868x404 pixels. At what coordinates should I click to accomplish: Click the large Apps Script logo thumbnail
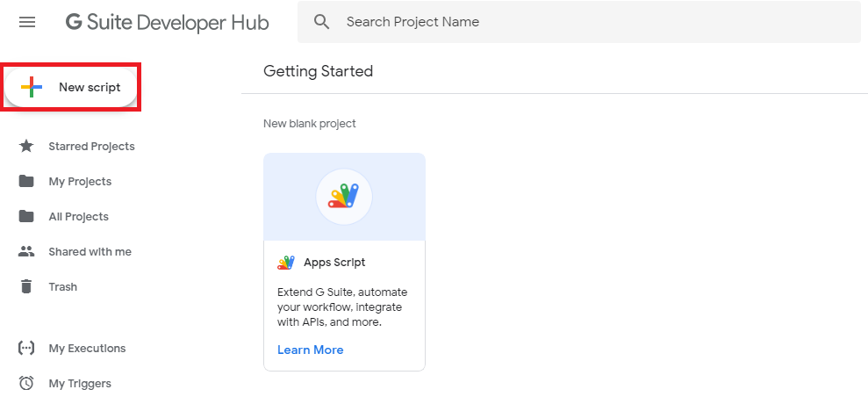click(344, 197)
